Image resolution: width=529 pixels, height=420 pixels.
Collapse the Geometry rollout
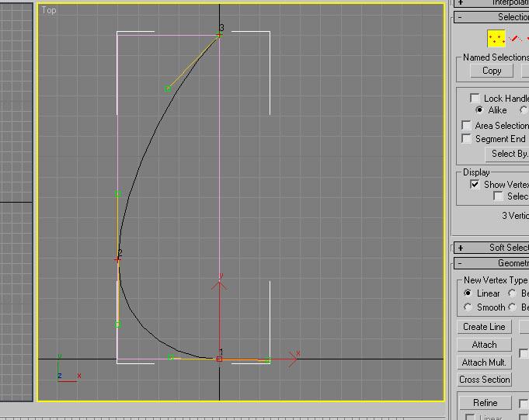pos(491,263)
